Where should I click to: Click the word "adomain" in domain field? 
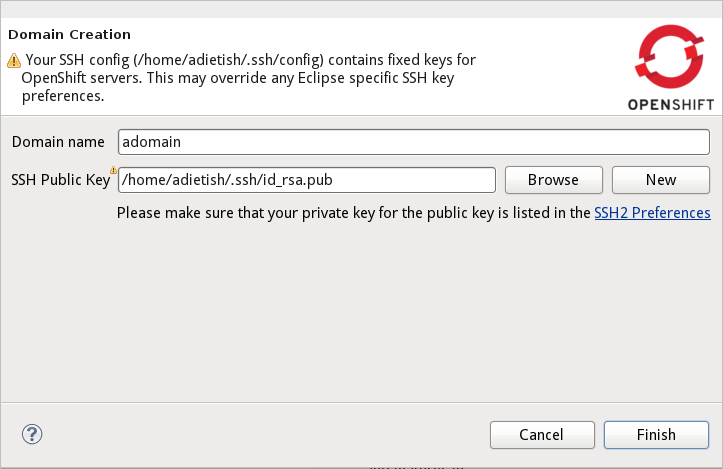click(151, 142)
